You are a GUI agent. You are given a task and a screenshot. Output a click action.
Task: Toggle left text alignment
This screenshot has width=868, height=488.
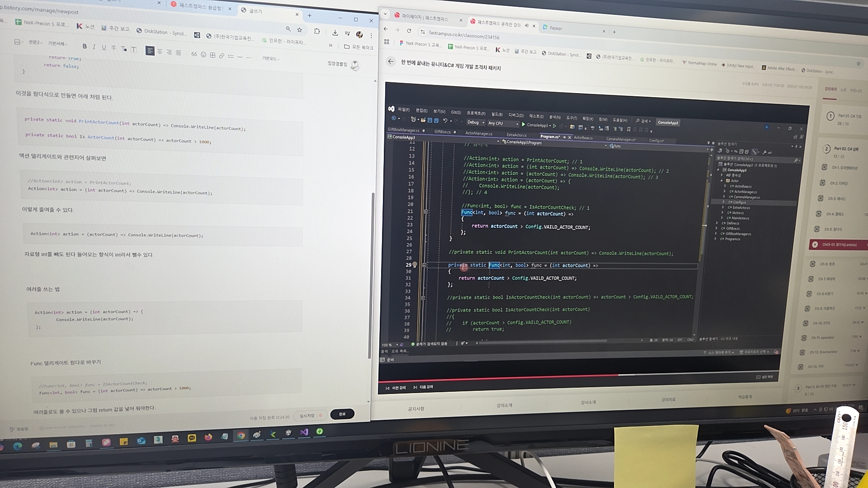(150, 51)
